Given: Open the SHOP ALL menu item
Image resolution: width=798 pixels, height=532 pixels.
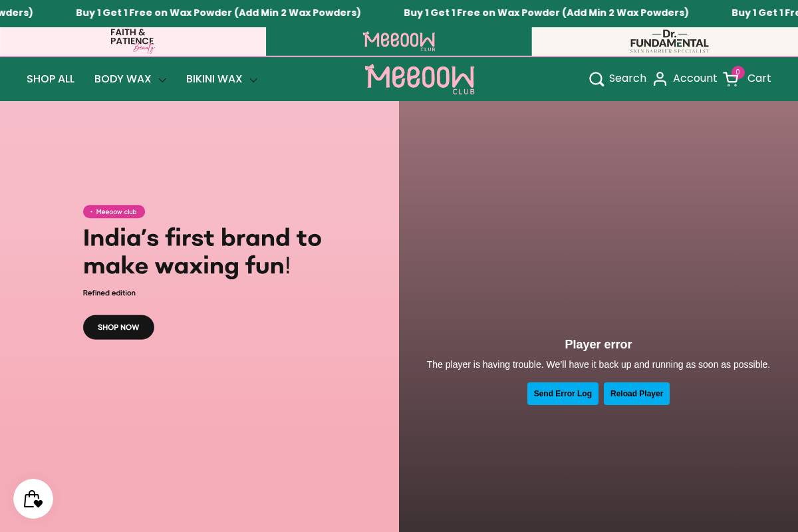Looking at the screenshot, I should [51, 79].
